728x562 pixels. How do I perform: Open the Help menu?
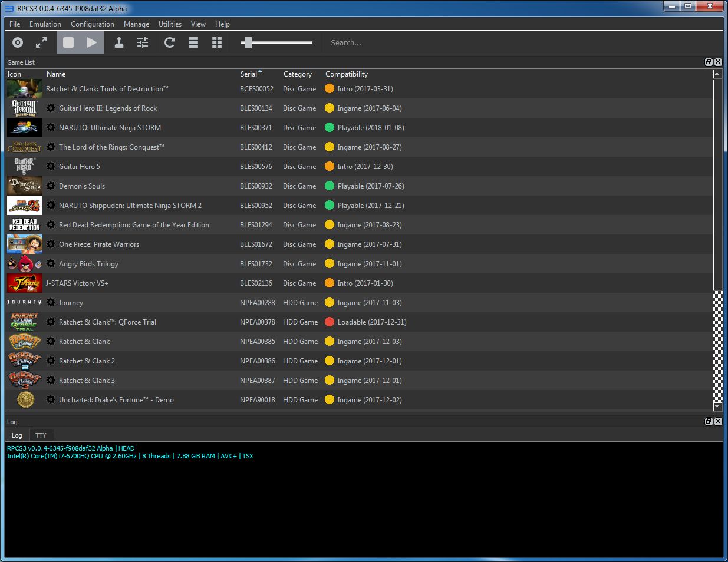222,24
